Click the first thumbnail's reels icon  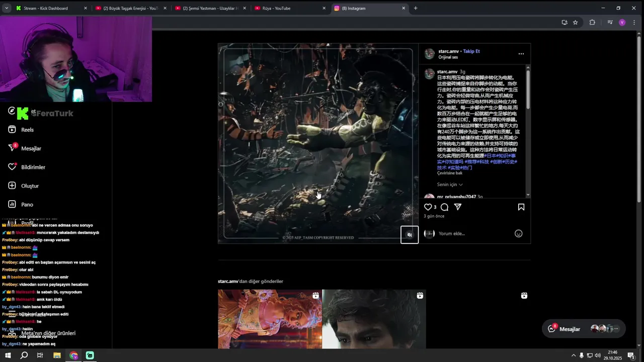click(315, 296)
